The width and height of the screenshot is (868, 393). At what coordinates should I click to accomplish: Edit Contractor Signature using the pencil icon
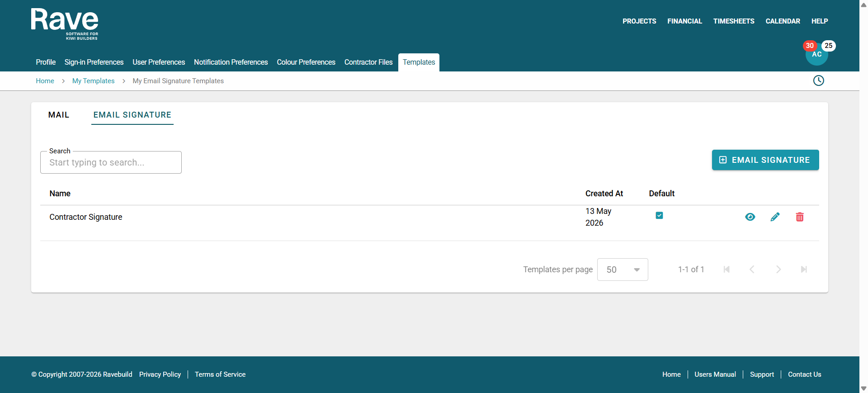[775, 217]
